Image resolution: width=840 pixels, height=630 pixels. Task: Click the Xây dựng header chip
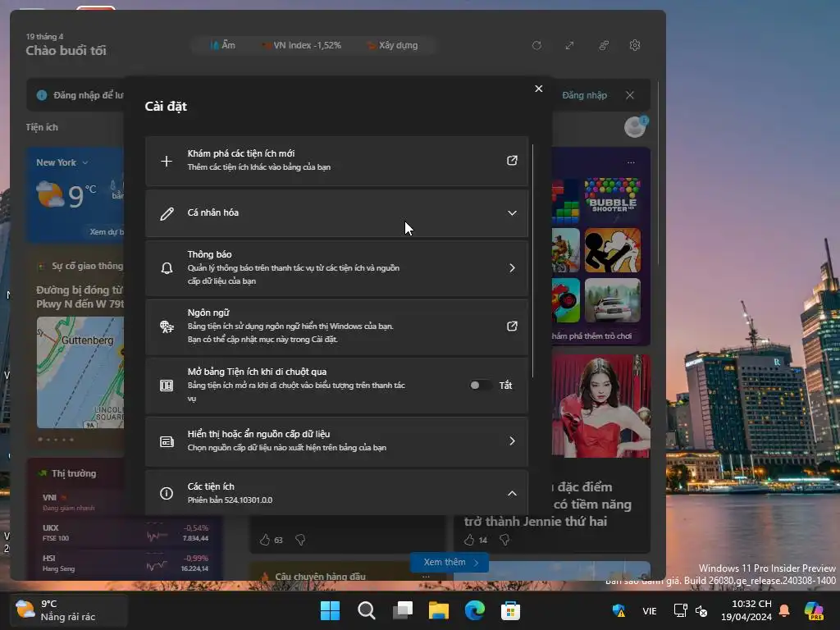tap(393, 46)
